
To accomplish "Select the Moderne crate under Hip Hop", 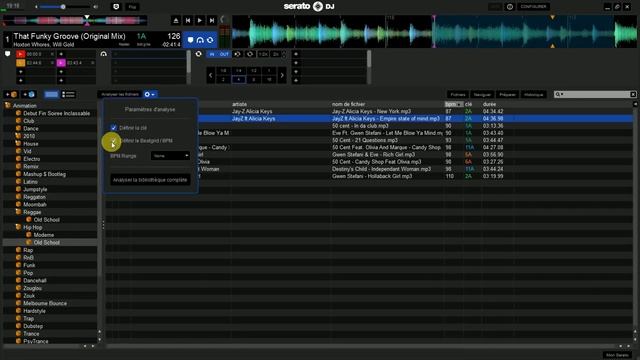I will coord(44,235).
